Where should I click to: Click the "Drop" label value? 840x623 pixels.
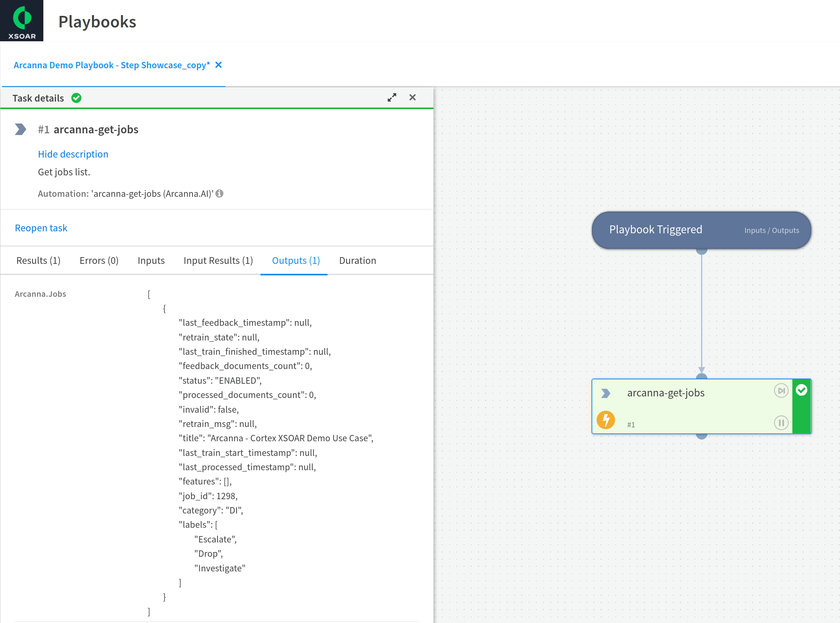[208, 554]
